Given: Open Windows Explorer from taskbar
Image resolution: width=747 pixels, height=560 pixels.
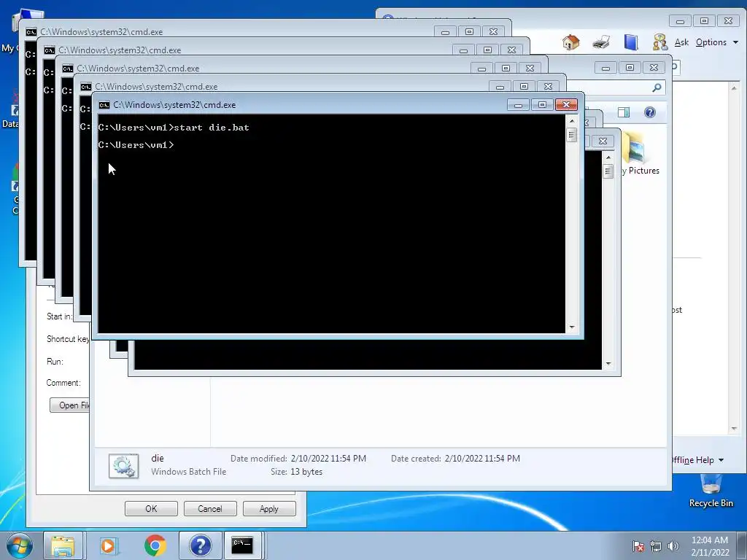Looking at the screenshot, I should [63, 545].
